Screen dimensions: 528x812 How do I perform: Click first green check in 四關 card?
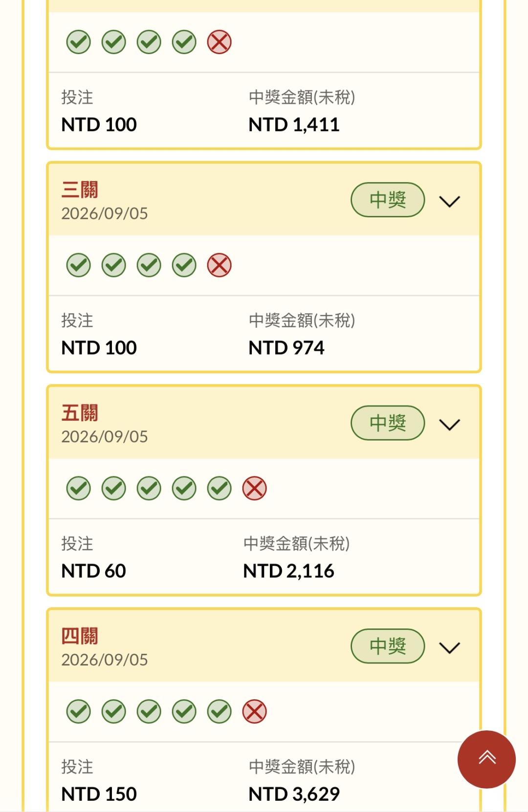78,711
